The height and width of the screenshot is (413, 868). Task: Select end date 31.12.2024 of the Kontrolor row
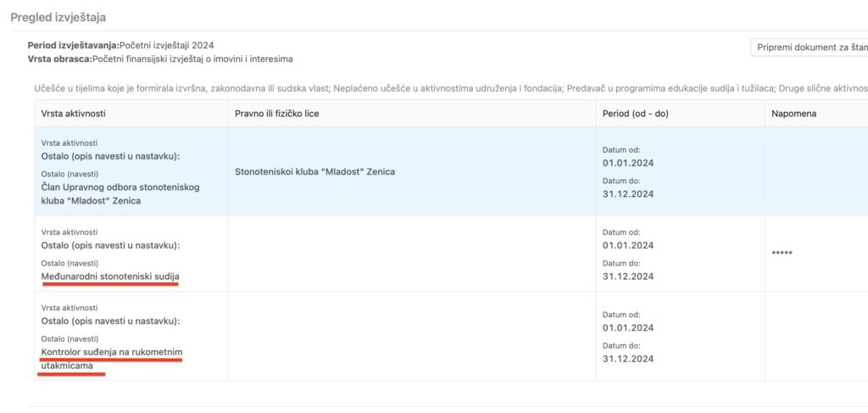click(x=628, y=358)
